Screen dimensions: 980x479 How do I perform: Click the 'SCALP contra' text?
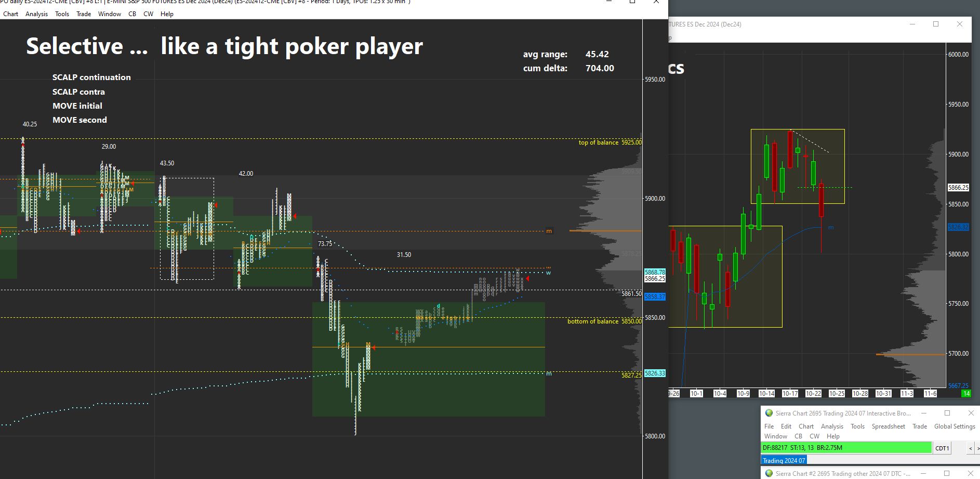pyautogui.click(x=78, y=92)
